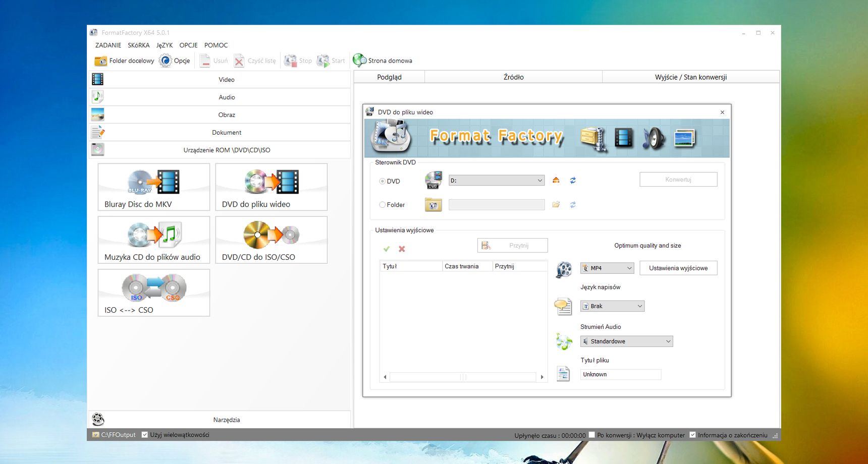Click the Źródło column header
Viewport: 868px width, 464px height.
[513, 77]
